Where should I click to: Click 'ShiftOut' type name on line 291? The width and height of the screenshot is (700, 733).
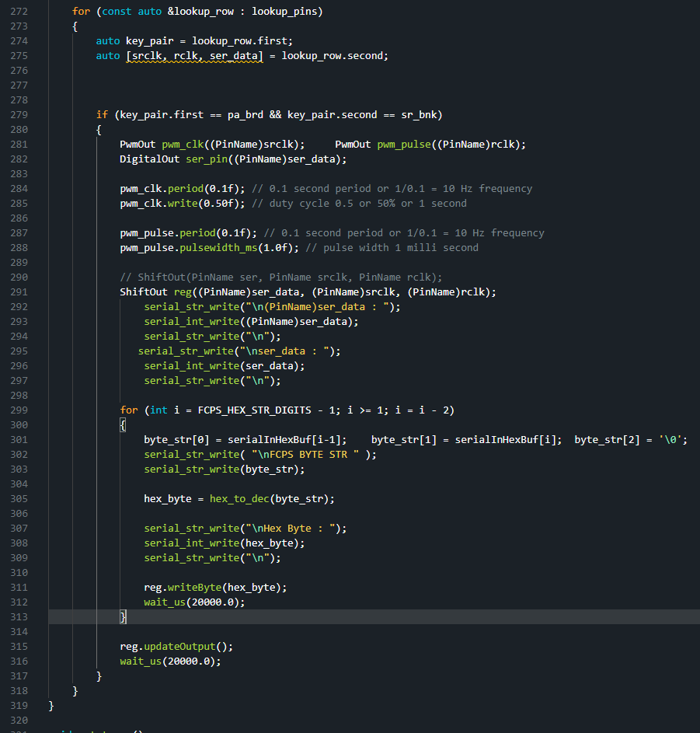click(x=144, y=292)
